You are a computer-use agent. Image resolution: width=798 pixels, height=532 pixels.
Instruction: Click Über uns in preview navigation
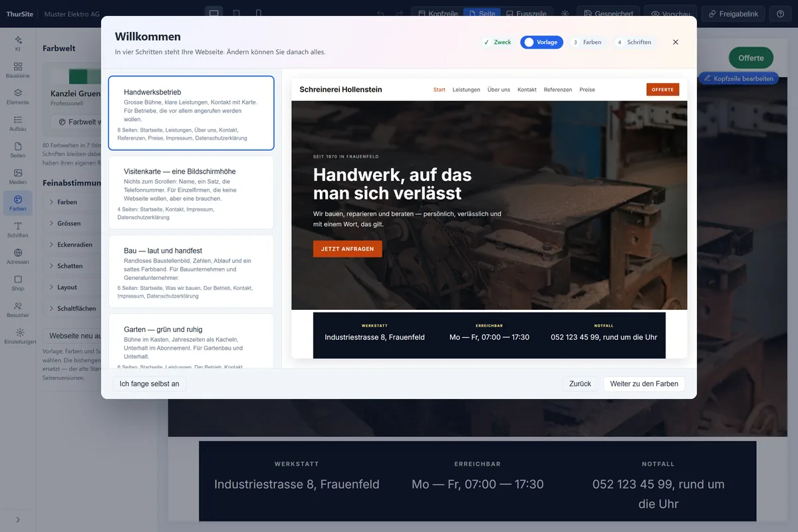[499, 89]
